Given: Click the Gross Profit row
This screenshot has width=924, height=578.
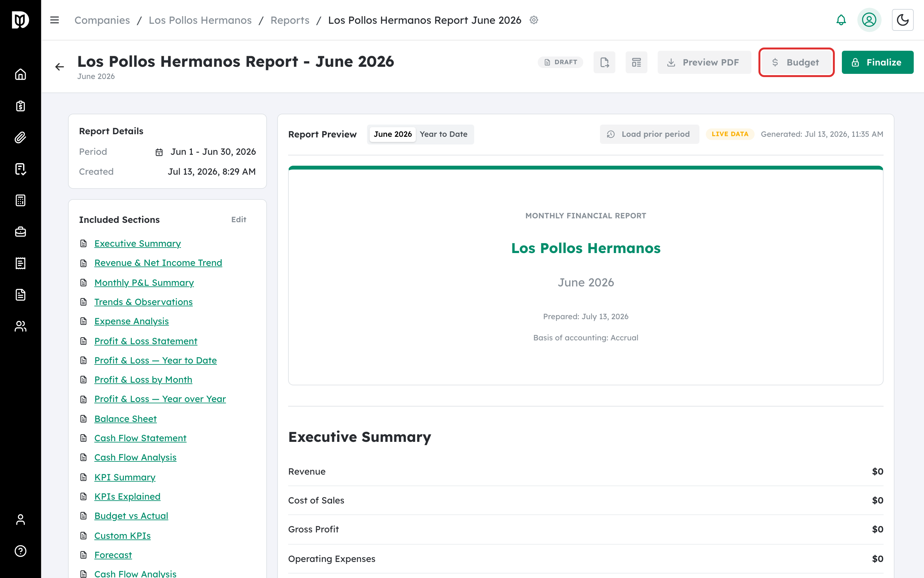Looking at the screenshot, I should [585, 530].
